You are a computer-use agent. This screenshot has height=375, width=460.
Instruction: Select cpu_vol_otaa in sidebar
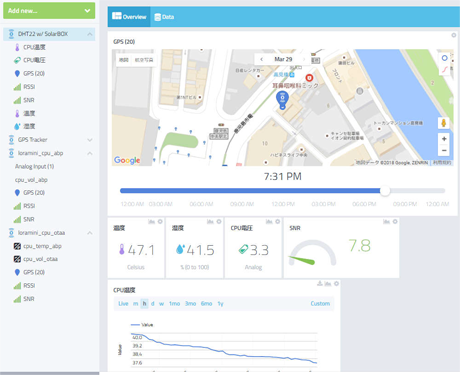[40, 259]
